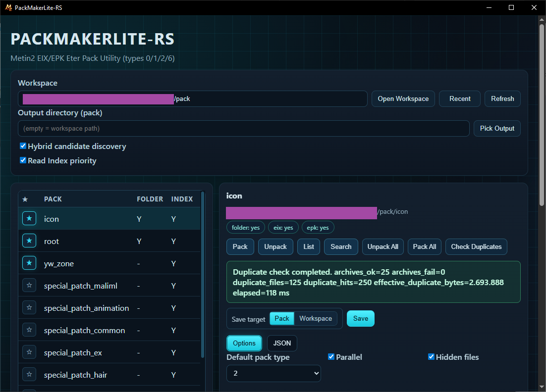Image resolution: width=546 pixels, height=392 pixels.
Task: Click the 'folder: yes' badge
Action: click(x=245, y=228)
